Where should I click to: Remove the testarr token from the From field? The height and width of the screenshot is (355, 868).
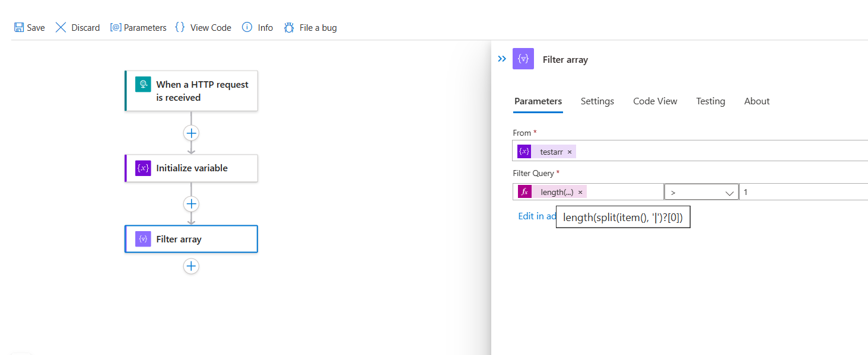click(x=569, y=151)
